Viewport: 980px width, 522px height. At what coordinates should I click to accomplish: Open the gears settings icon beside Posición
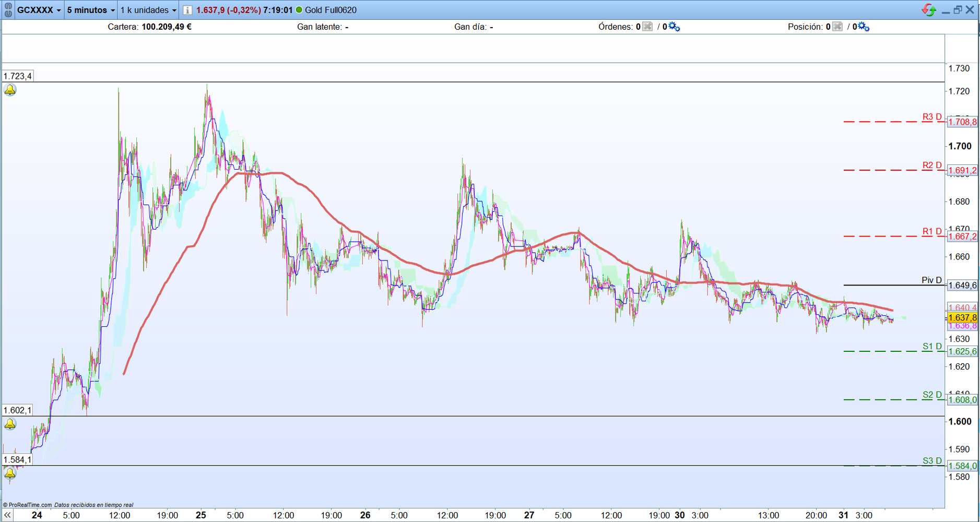(864, 27)
